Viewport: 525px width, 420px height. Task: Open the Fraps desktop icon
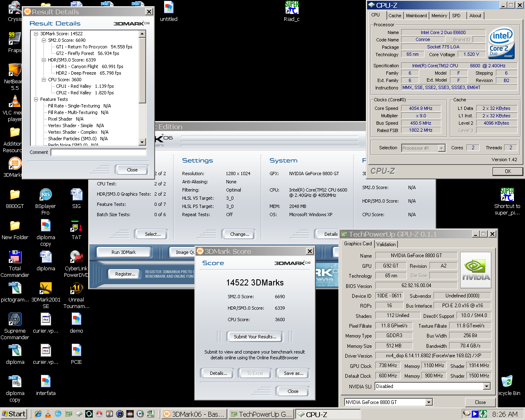tap(15, 41)
